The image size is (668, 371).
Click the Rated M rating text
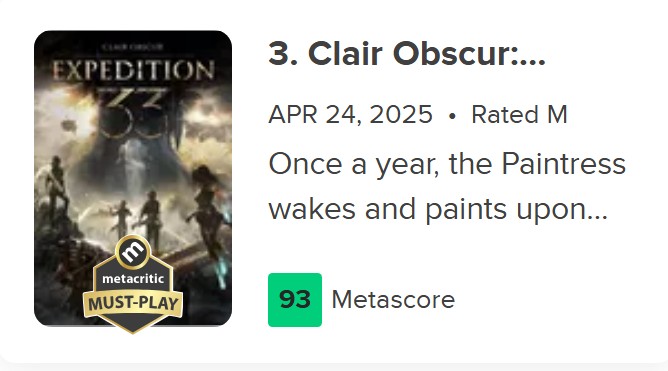pos(519,115)
